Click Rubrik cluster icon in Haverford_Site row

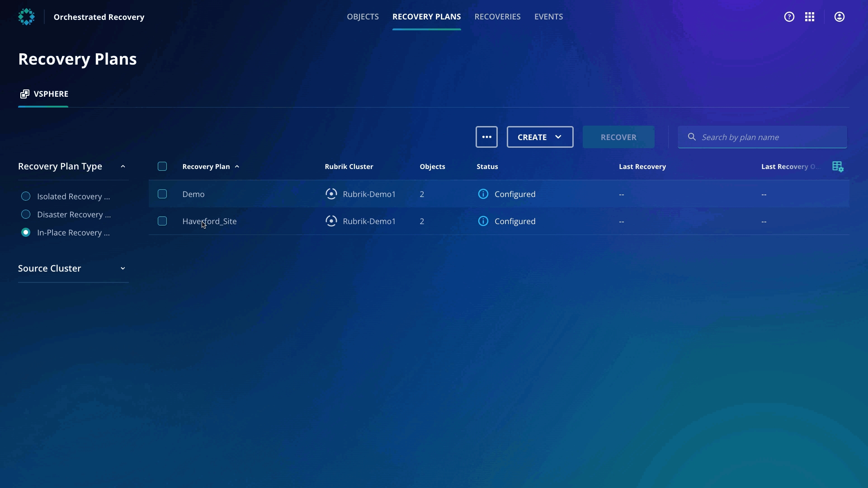pos(331,221)
